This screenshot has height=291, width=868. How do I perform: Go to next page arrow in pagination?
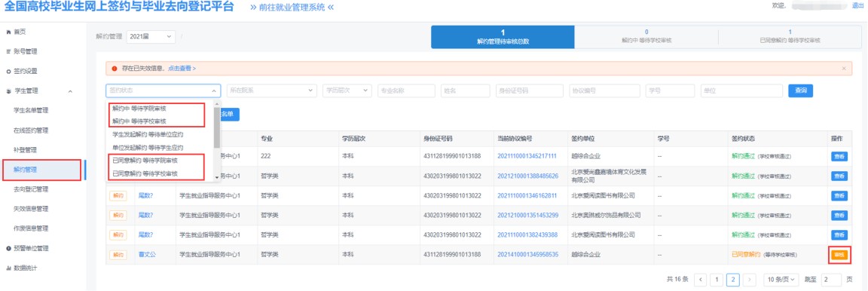pyautogui.click(x=750, y=279)
